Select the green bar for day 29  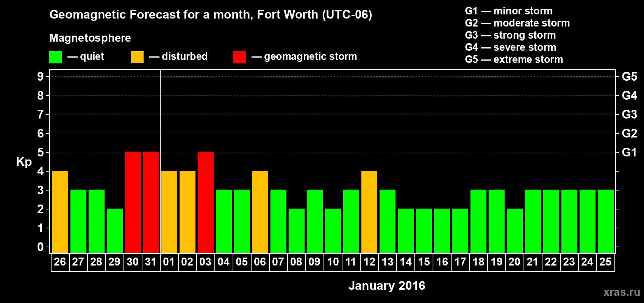[x=115, y=231]
